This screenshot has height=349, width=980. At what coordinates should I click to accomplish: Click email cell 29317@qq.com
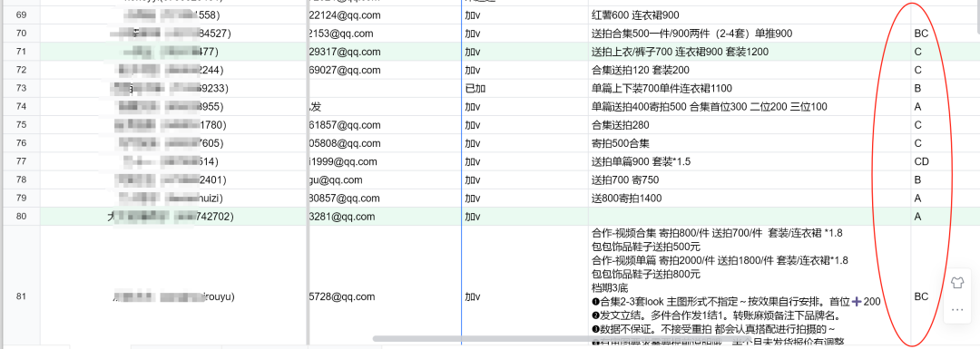pyautogui.click(x=385, y=51)
